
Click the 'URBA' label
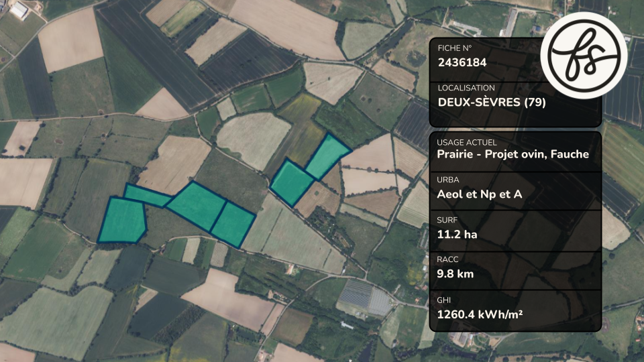pyautogui.click(x=448, y=180)
